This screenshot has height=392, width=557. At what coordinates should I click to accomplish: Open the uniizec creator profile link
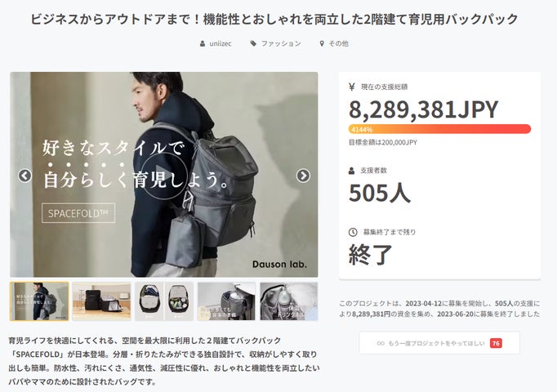point(221,43)
